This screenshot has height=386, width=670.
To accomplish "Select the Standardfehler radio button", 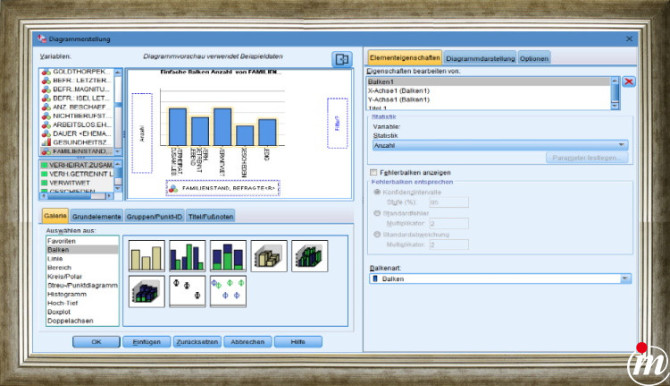I will click(x=377, y=213).
